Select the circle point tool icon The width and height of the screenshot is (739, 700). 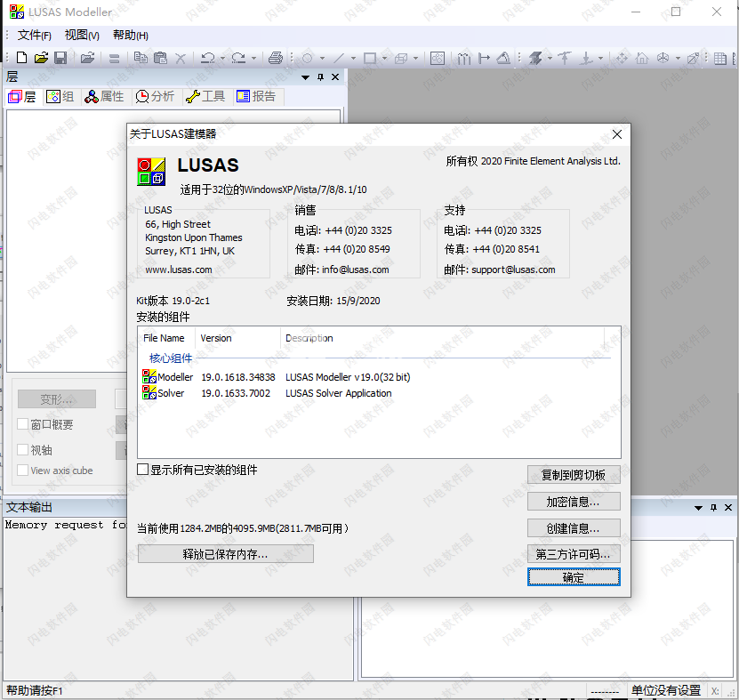pos(308,58)
